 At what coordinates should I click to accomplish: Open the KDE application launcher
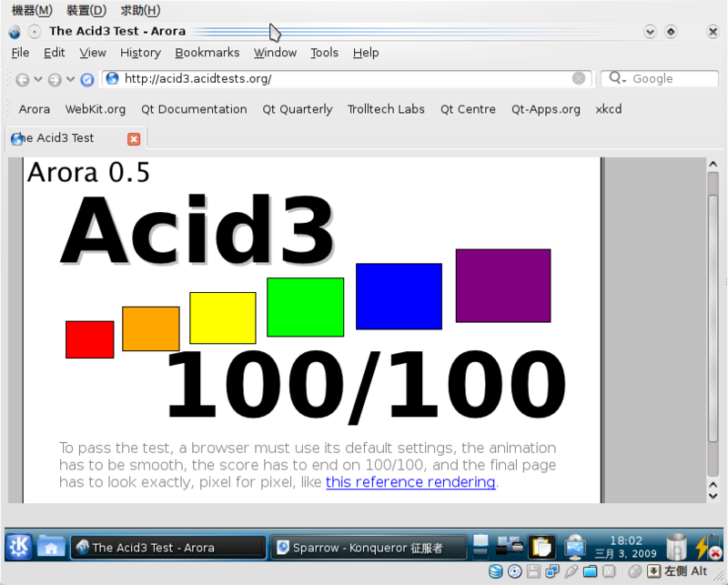[19, 547]
